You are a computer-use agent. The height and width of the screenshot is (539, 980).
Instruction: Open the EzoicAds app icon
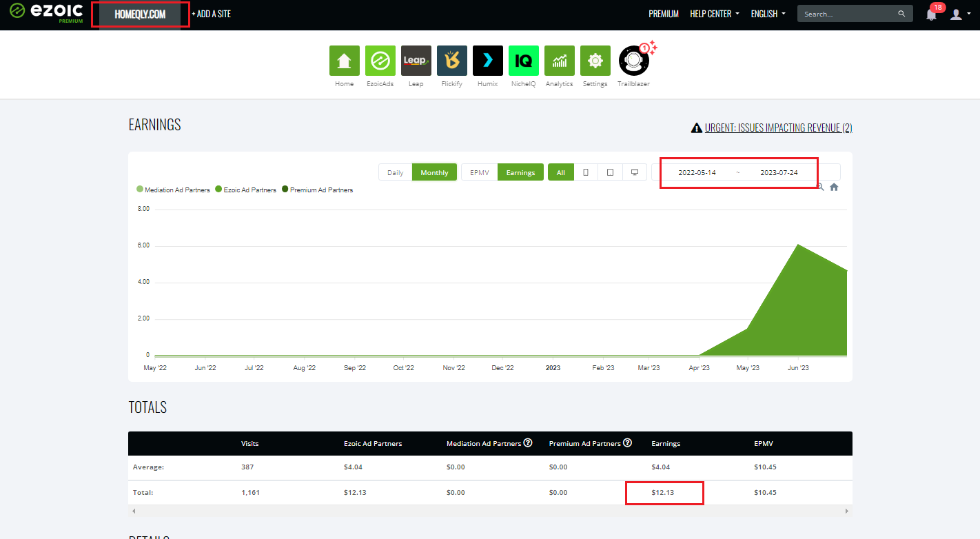click(x=380, y=61)
